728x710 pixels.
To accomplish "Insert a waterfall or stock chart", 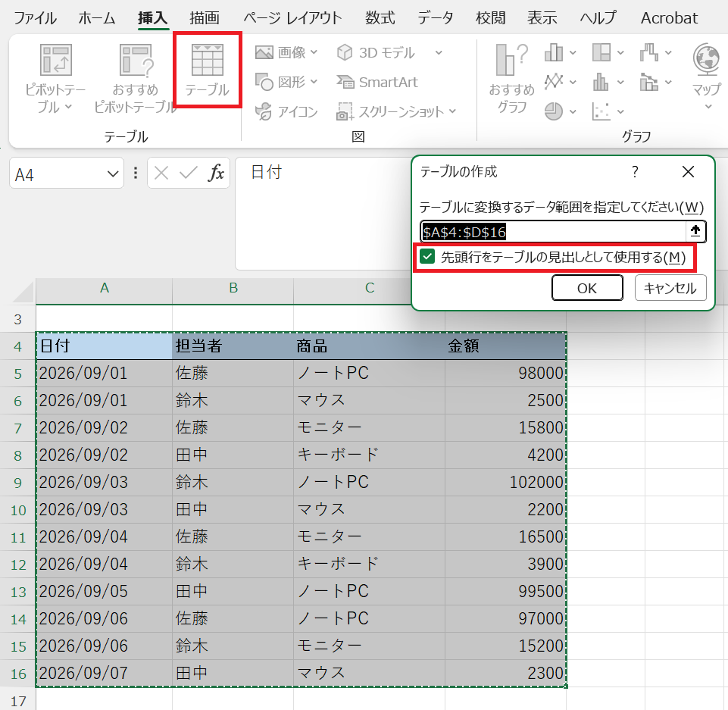I will pyautogui.click(x=649, y=52).
